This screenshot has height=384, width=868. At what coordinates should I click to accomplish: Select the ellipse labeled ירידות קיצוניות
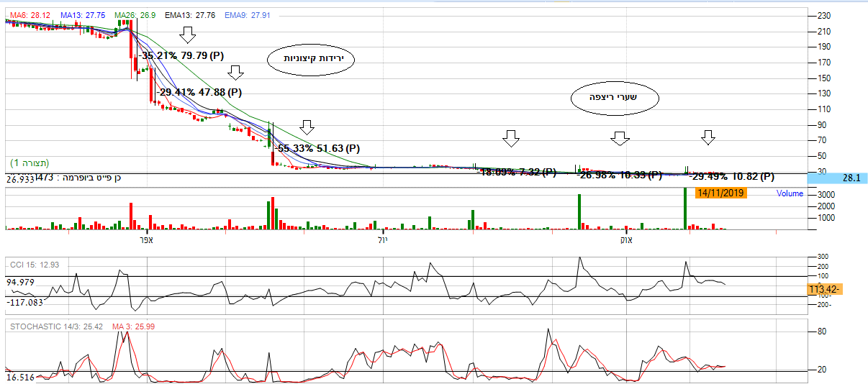click(311, 61)
